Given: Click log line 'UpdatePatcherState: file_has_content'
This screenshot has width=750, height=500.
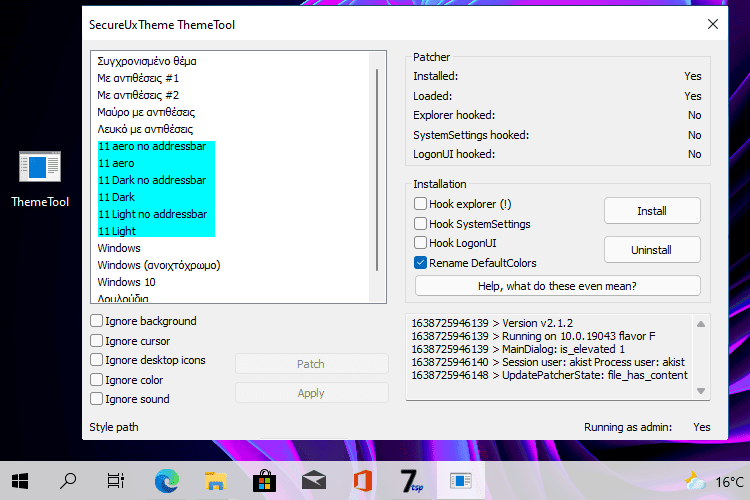Looking at the screenshot, I should (x=550, y=375).
